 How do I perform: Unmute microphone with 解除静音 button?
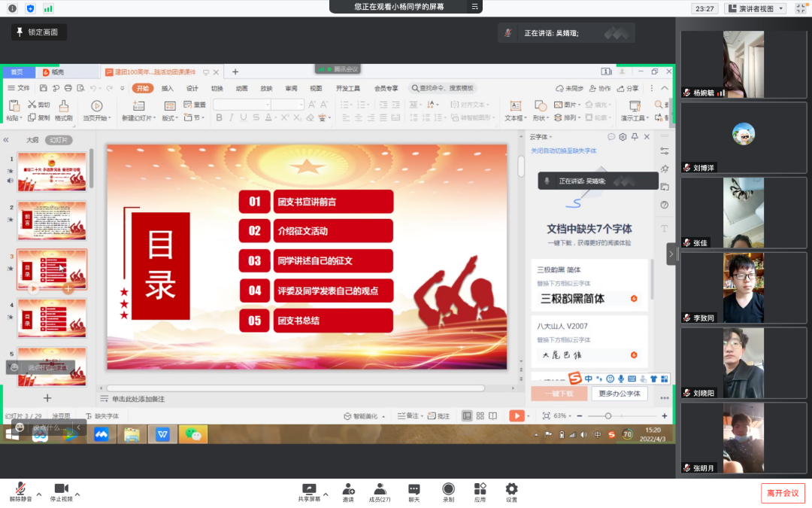tap(20, 491)
